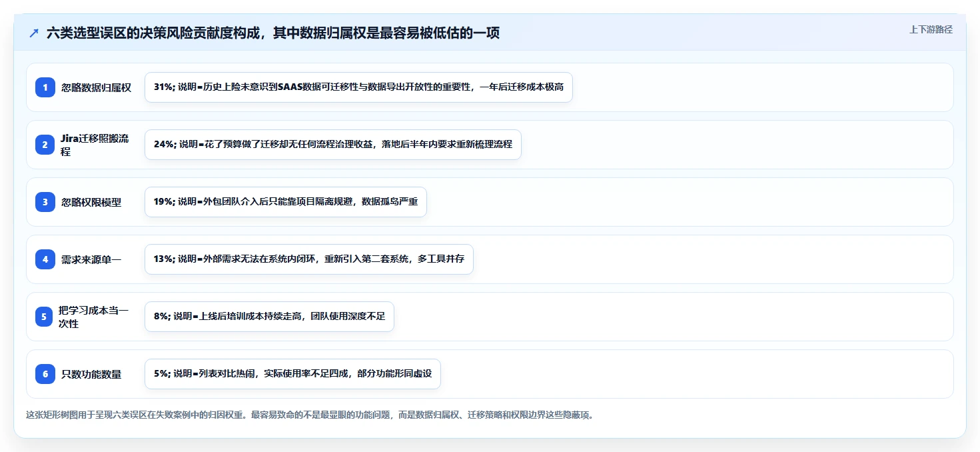
Task: Select the 忽略权限模型 label
Action: pos(91,202)
